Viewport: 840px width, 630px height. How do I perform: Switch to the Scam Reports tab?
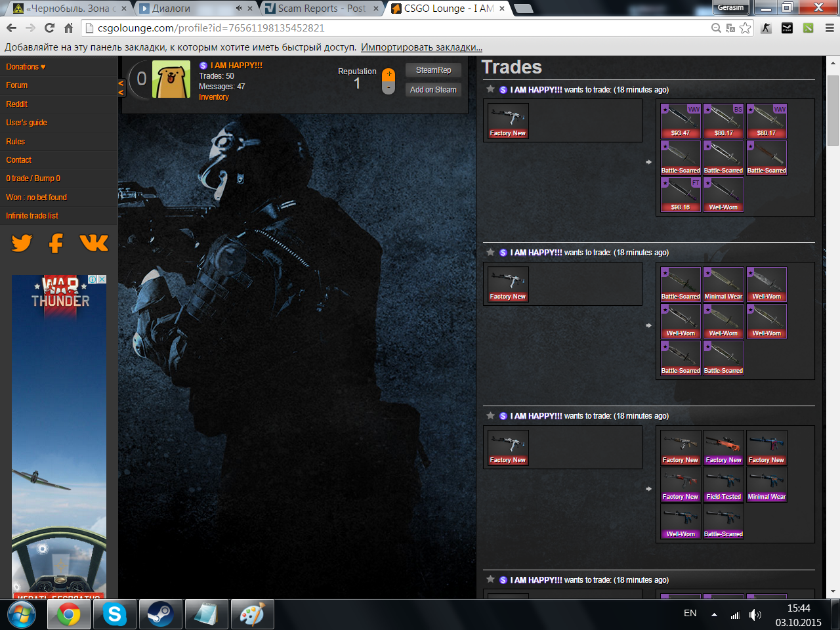[x=320, y=9]
